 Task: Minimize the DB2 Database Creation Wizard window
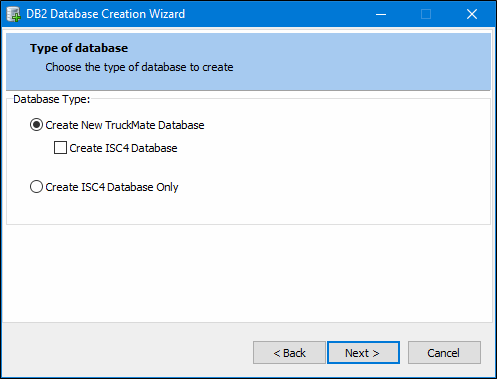click(x=381, y=14)
